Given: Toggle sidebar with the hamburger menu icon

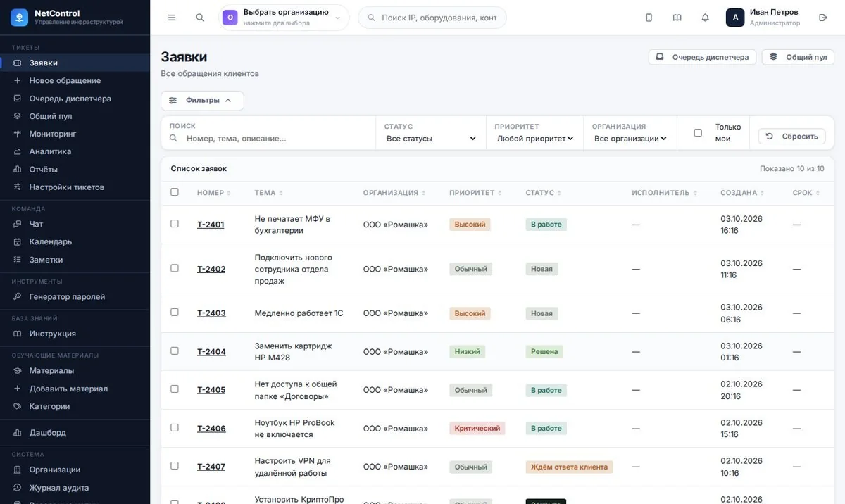Looking at the screenshot, I should (172, 18).
